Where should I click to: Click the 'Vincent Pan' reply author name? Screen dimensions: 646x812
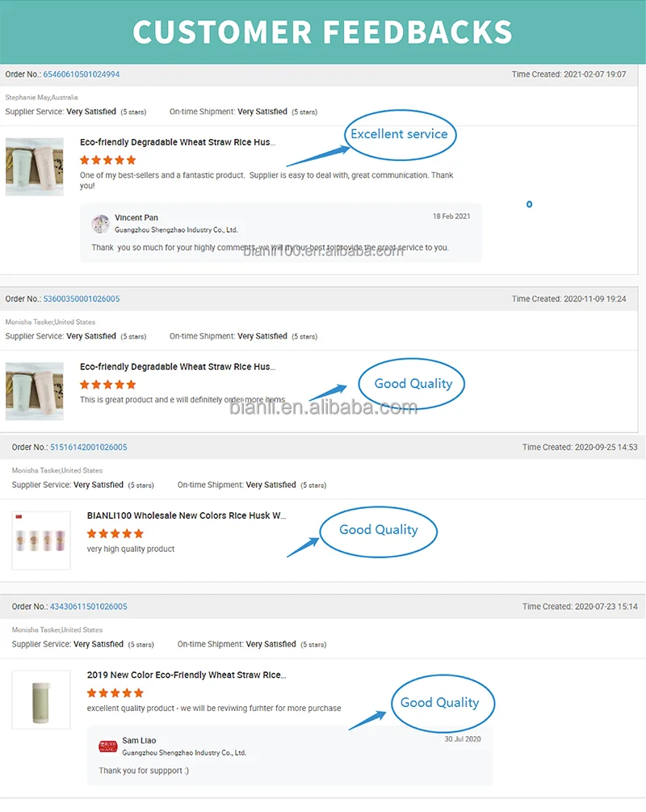(x=136, y=218)
